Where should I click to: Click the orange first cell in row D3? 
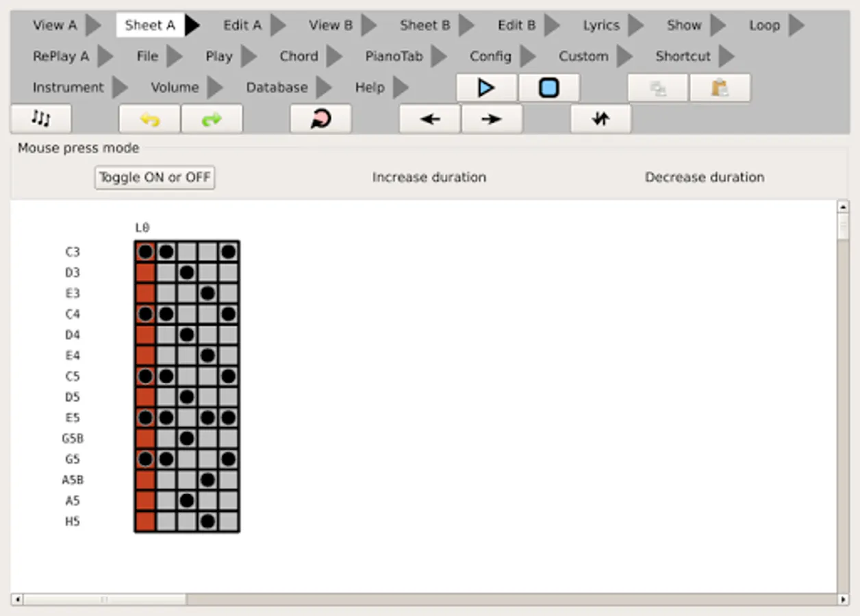click(x=145, y=272)
